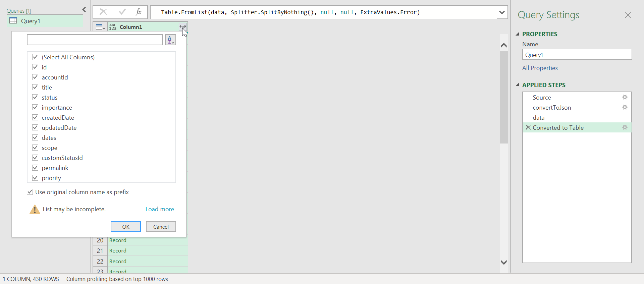Uncheck the priority column

click(35, 178)
